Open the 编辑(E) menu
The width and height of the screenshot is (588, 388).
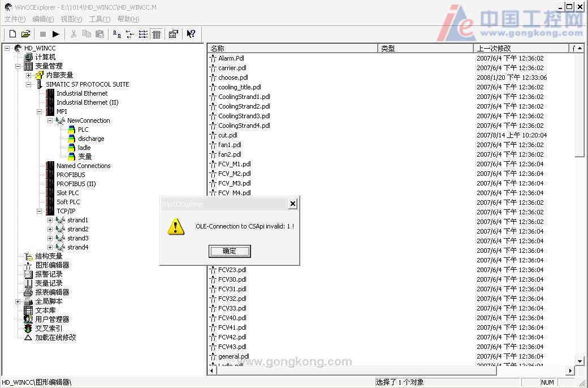[x=43, y=19]
